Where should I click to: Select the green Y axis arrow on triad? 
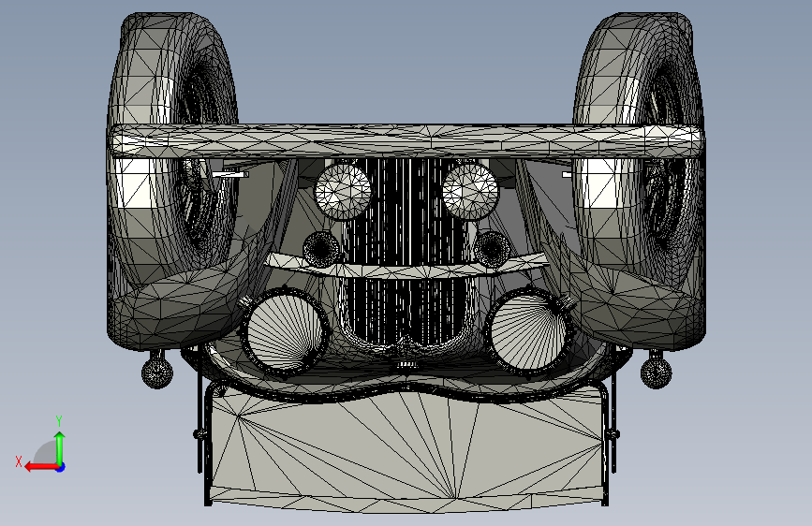[60, 447]
